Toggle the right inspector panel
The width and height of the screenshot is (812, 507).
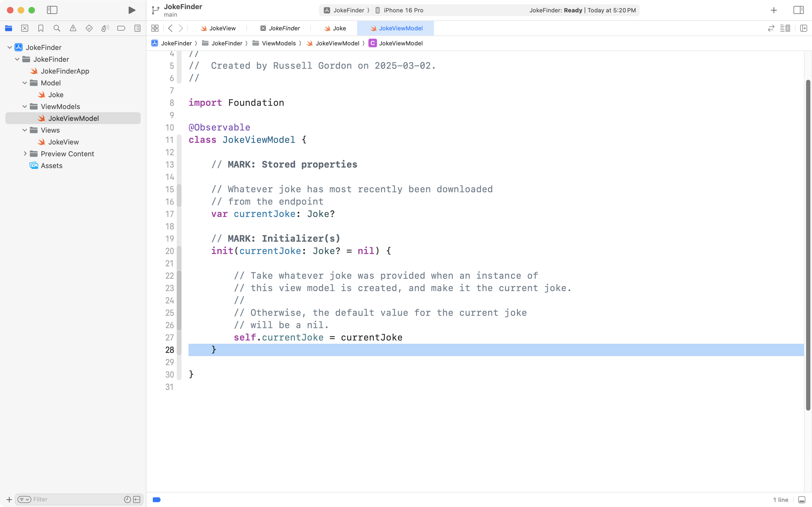point(798,10)
